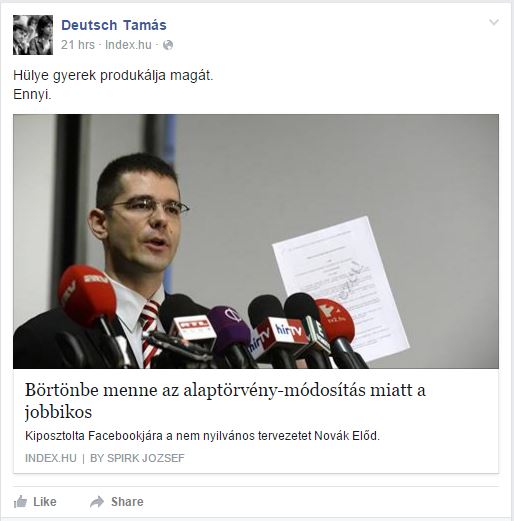Click the thumbs-up Like icon
The height and width of the screenshot is (521, 514).
[x=20, y=501]
